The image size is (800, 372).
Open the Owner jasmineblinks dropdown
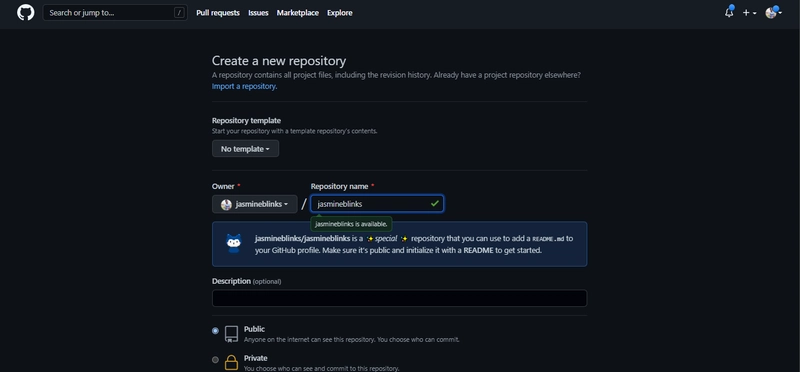[x=255, y=204]
